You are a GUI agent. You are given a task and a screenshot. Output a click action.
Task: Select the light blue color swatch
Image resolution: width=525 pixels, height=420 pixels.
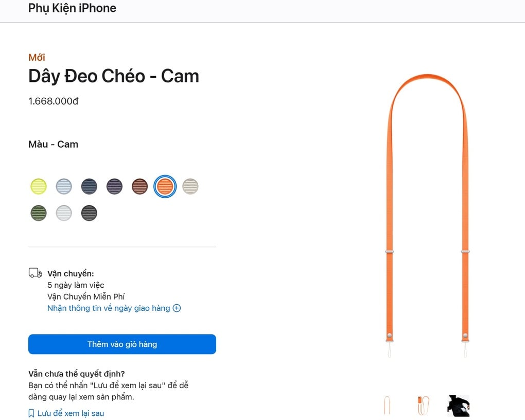click(x=64, y=186)
